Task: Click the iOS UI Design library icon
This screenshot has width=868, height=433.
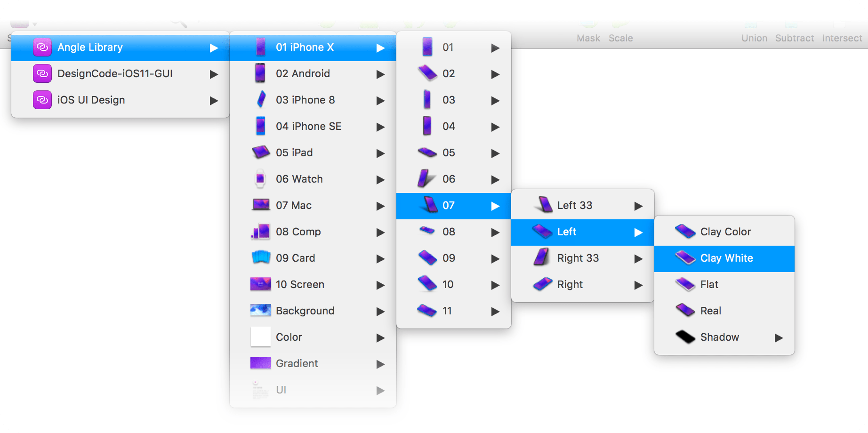Action: coord(42,100)
